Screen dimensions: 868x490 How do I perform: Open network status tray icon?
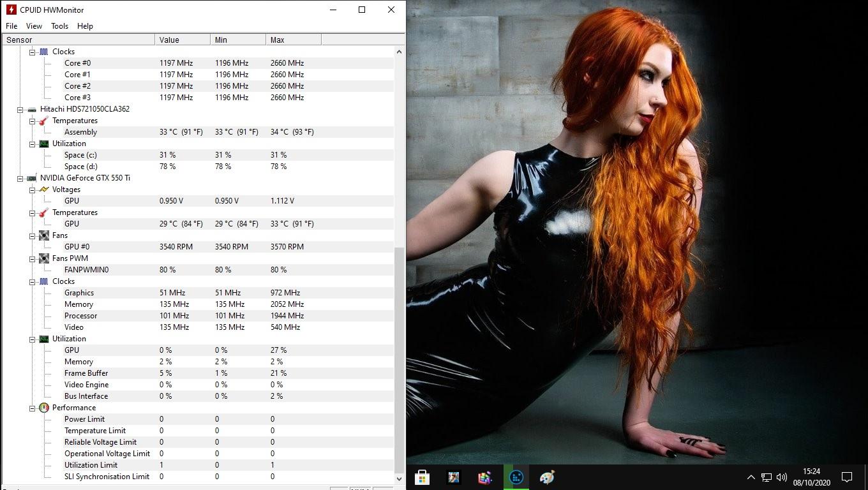pyautogui.click(x=767, y=477)
